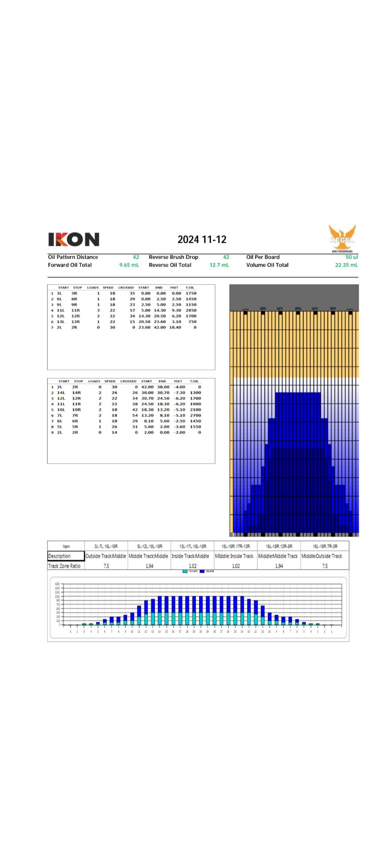The height and width of the screenshot is (868, 372).
Task: Click the Oil Per Board 50 ul value
Action: point(352,257)
